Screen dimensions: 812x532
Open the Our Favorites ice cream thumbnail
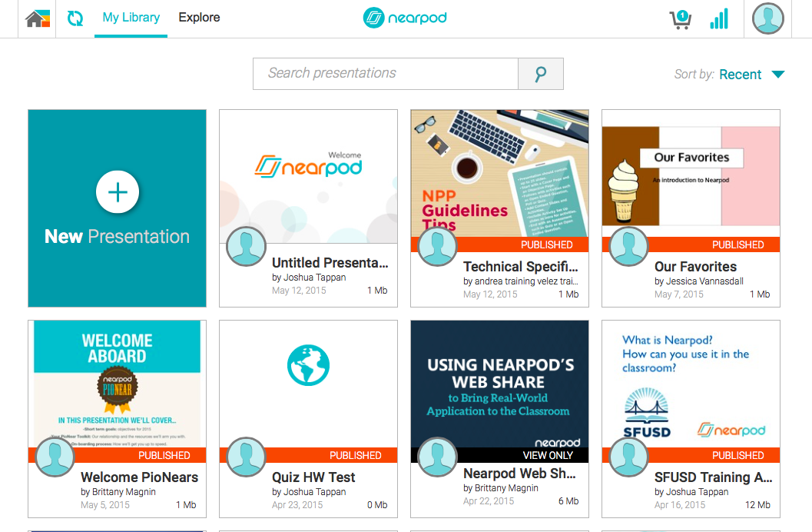(x=691, y=174)
